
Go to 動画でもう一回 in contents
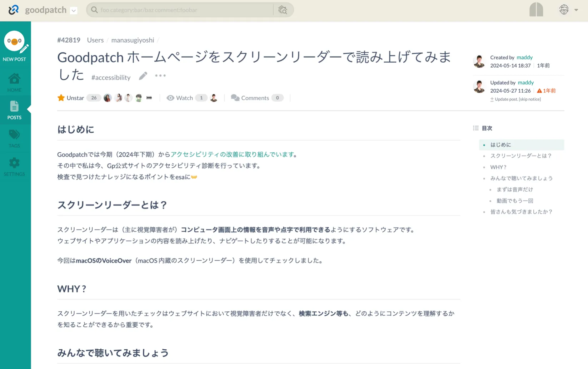(x=514, y=201)
